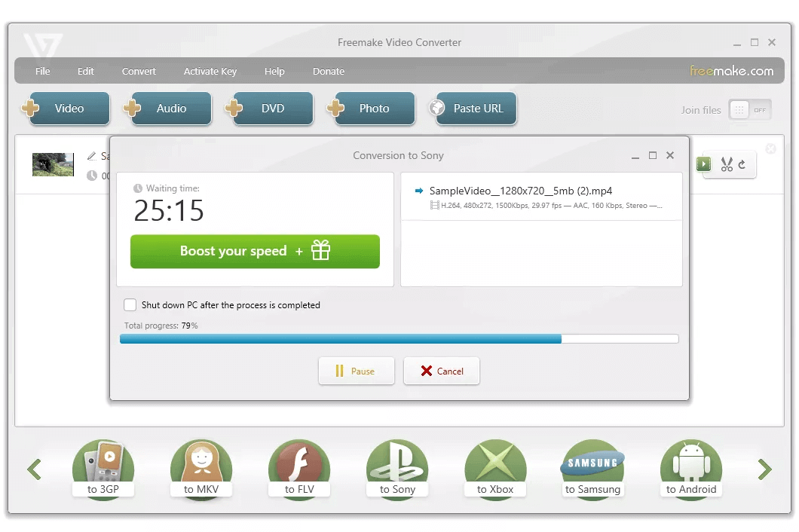Select the to Android output format

point(691,469)
